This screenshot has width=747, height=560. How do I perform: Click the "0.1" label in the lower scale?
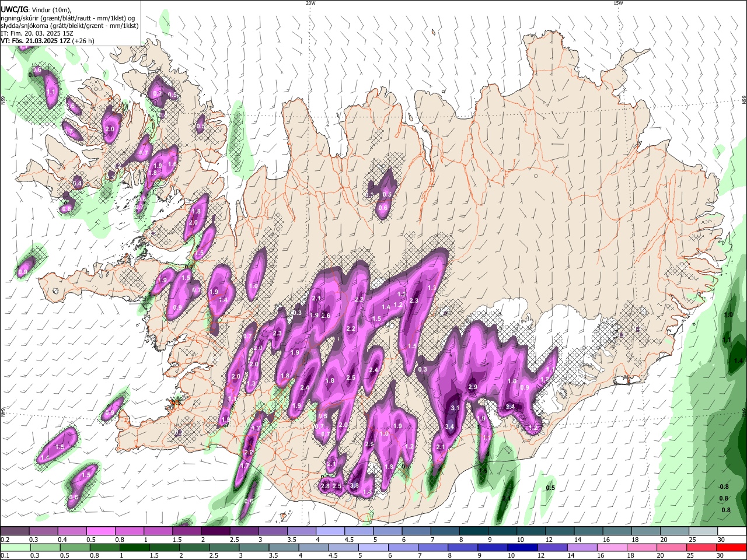point(5,556)
